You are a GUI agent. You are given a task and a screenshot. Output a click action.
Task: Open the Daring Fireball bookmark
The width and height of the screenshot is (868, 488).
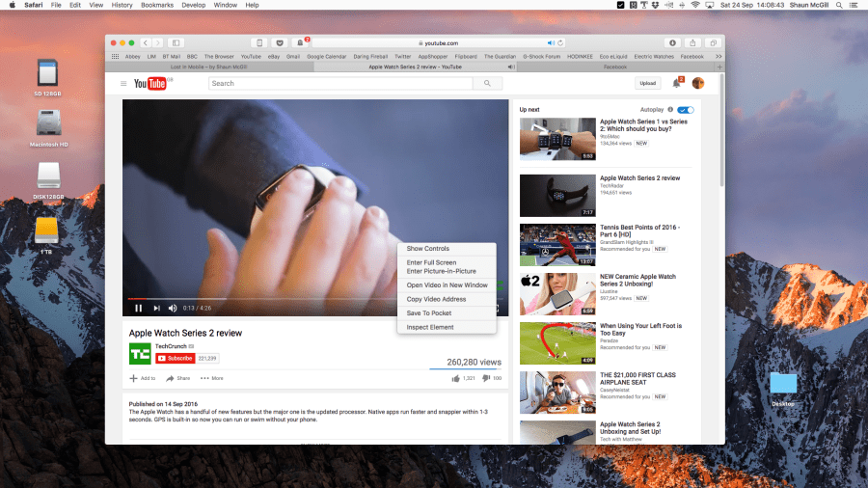coord(370,57)
